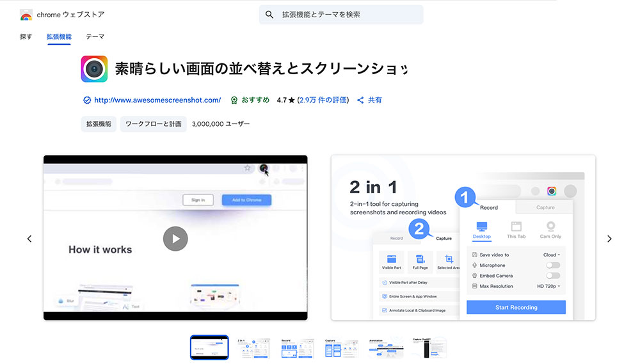
Task: Expand the Max Resolution HD 720p dropdown
Action: 548,286
